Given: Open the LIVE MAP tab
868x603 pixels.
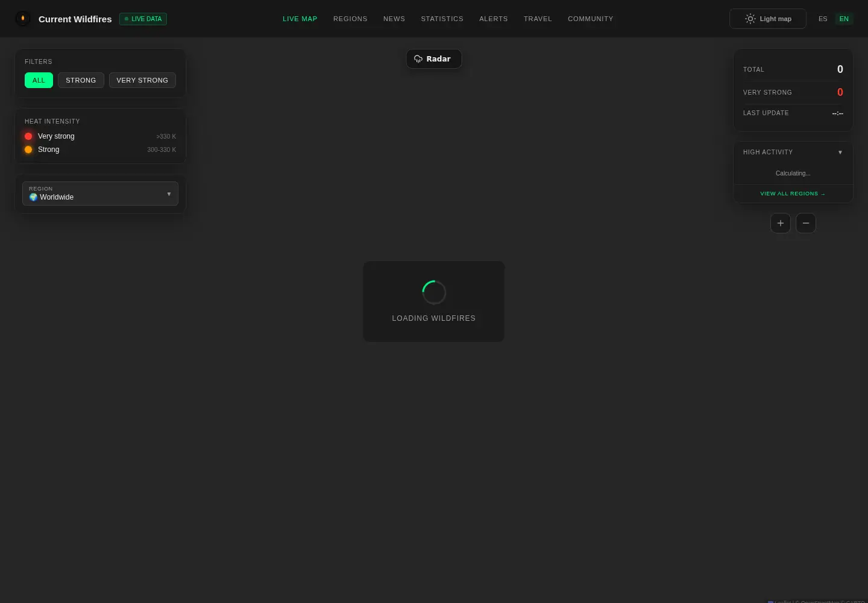Looking at the screenshot, I should tap(300, 19).
